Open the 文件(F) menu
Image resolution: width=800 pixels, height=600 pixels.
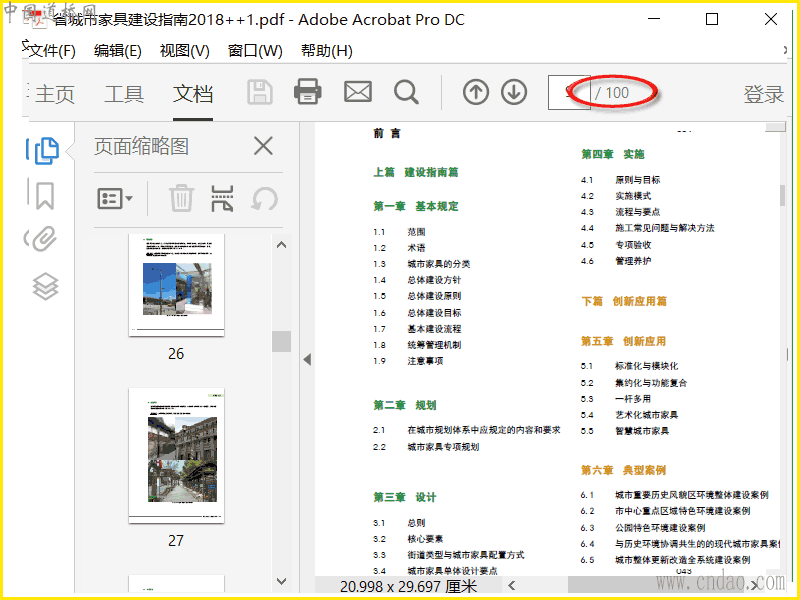(x=52, y=51)
